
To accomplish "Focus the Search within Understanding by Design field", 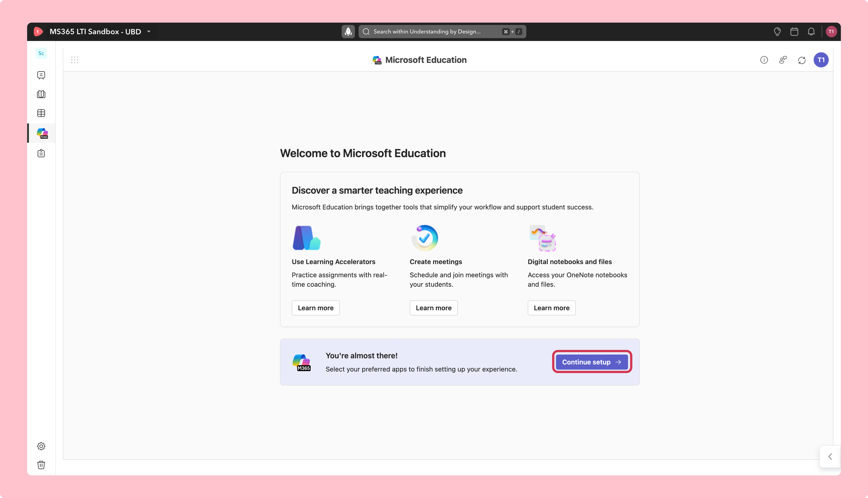I will (x=442, y=32).
